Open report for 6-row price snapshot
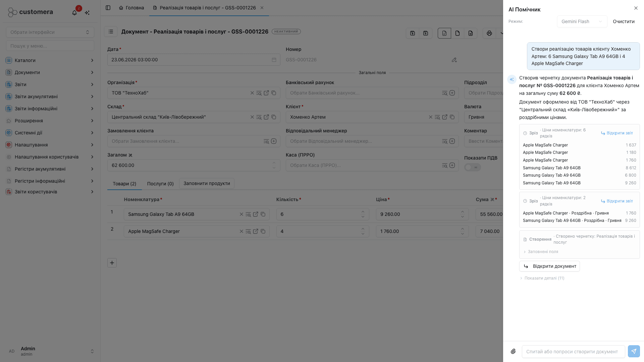Screen dimensions: 644x362 click(617, 133)
